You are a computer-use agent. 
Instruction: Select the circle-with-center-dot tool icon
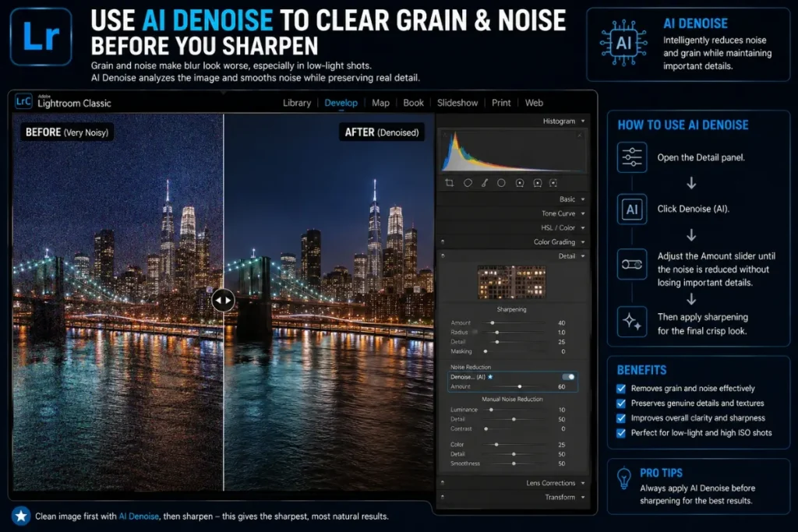click(x=520, y=183)
